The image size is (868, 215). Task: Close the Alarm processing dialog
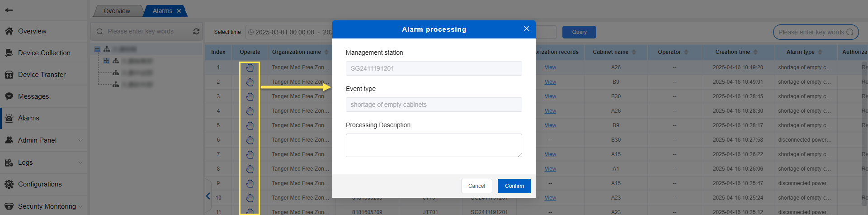coord(526,29)
